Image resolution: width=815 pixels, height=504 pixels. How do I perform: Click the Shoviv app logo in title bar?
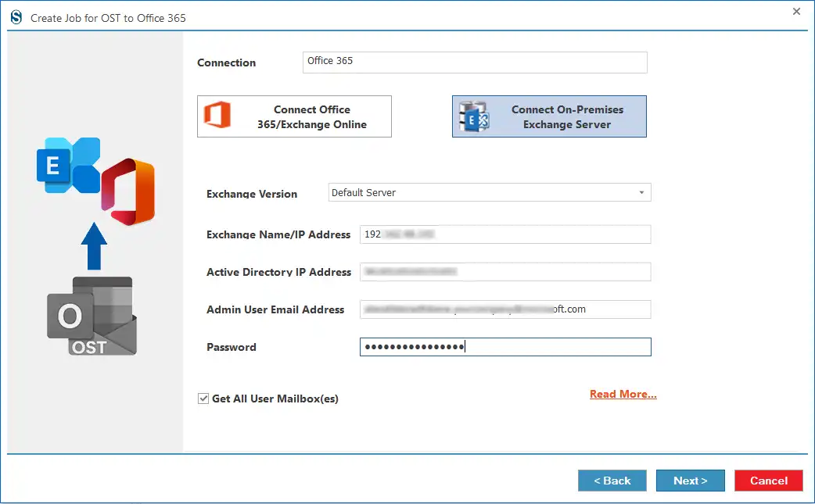(x=16, y=17)
